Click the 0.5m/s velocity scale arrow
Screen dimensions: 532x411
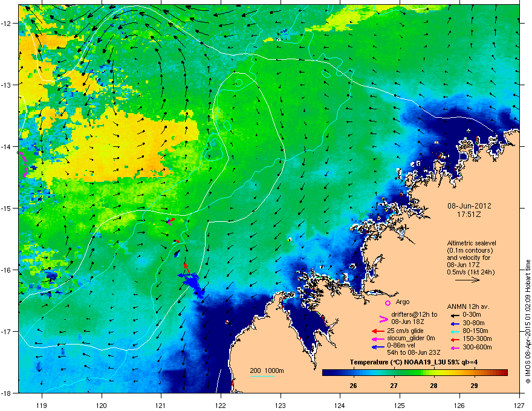point(467,280)
